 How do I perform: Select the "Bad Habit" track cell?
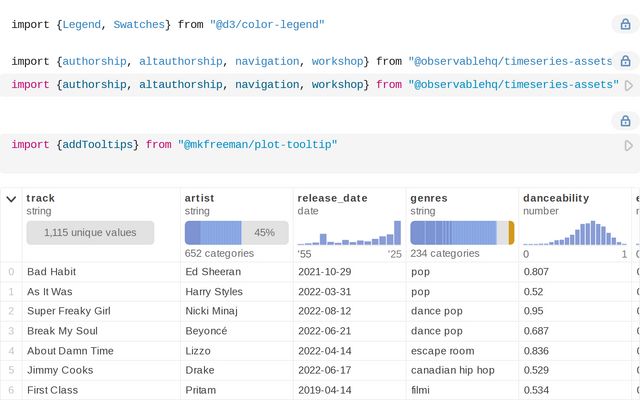pyautogui.click(x=51, y=272)
